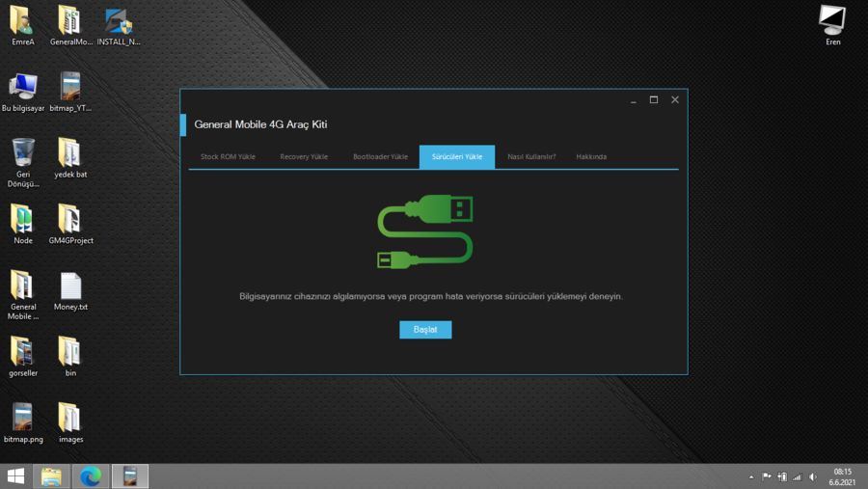This screenshot has height=489, width=868.
Task: Go to the Hakkında tab
Action: (591, 156)
